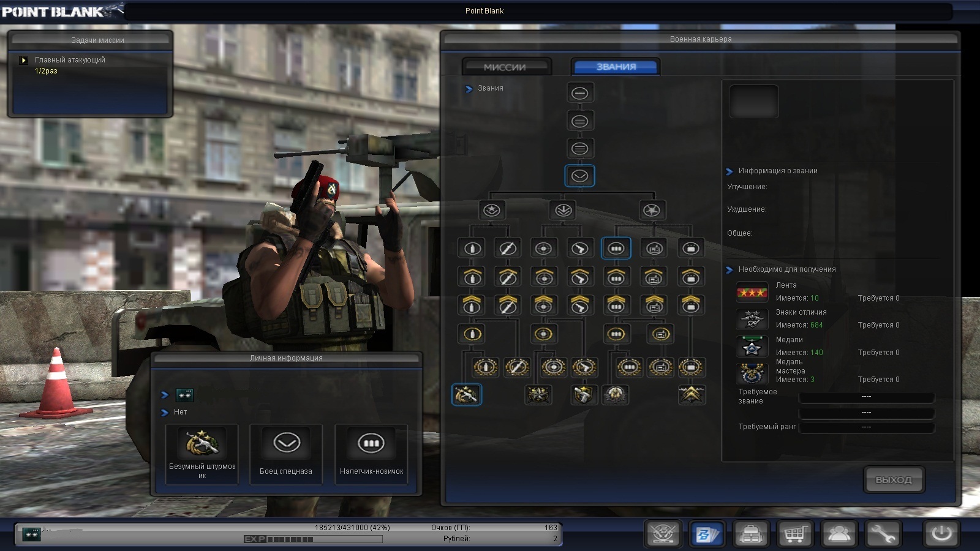Click the 'Имеется: 140' value
Screen dimensions: 980x551
[x=799, y=353]
